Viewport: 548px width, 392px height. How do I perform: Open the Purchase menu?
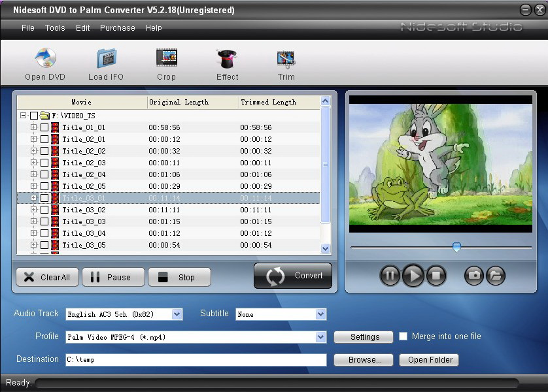pos(118,28)
